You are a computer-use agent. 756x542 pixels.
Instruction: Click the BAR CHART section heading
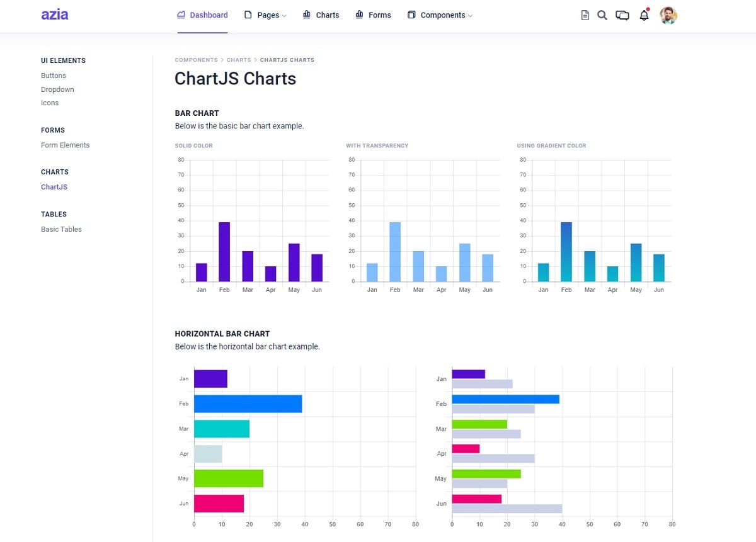click(x=197, y=113)
